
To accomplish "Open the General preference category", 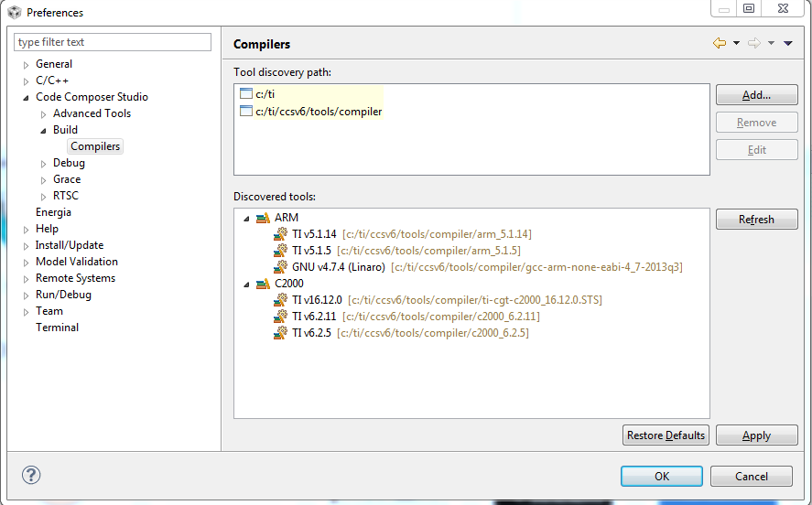I will 54,64.
